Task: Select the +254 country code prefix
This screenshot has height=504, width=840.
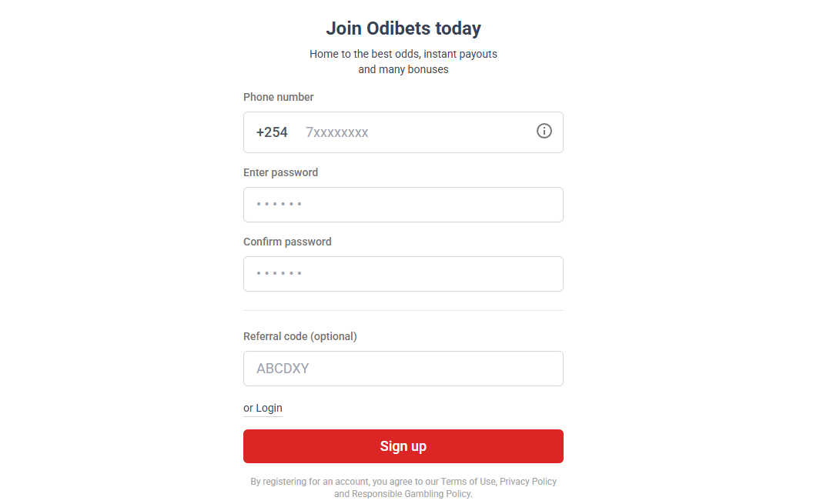Action: (x=271, y=132)
